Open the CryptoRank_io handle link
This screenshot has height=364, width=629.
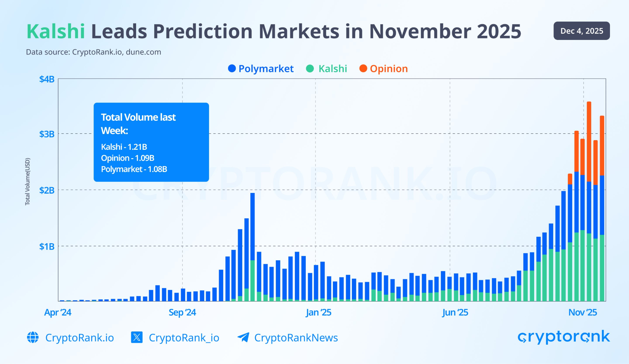pyautogui.click(x=184, y=338)
